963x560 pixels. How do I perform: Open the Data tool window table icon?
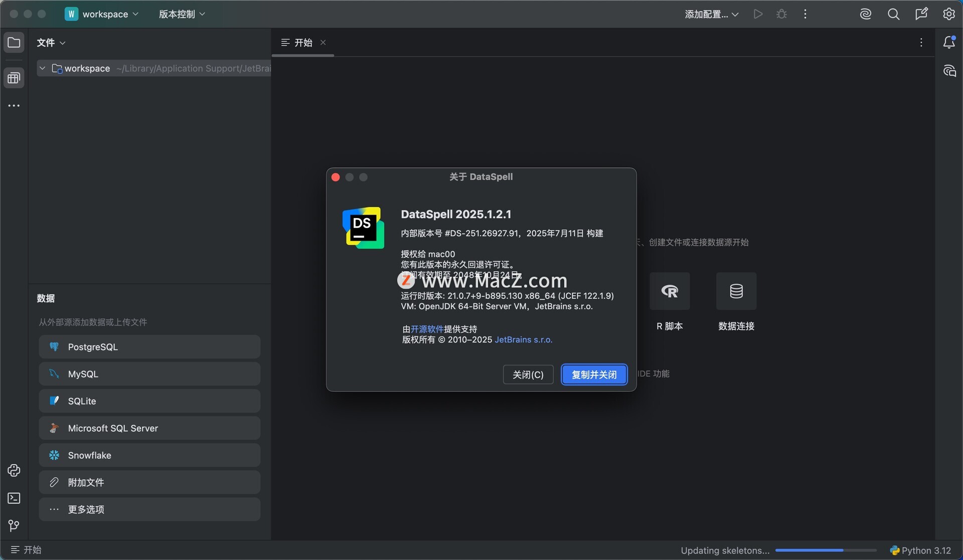[14, 78]
